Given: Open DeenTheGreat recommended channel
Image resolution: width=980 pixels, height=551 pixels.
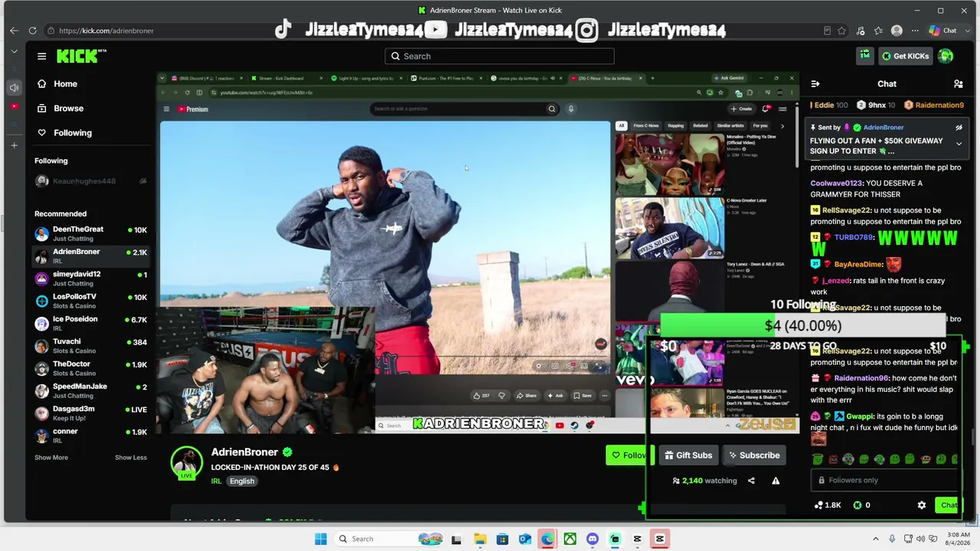Looking at the screenshot, I should [90, 233].
